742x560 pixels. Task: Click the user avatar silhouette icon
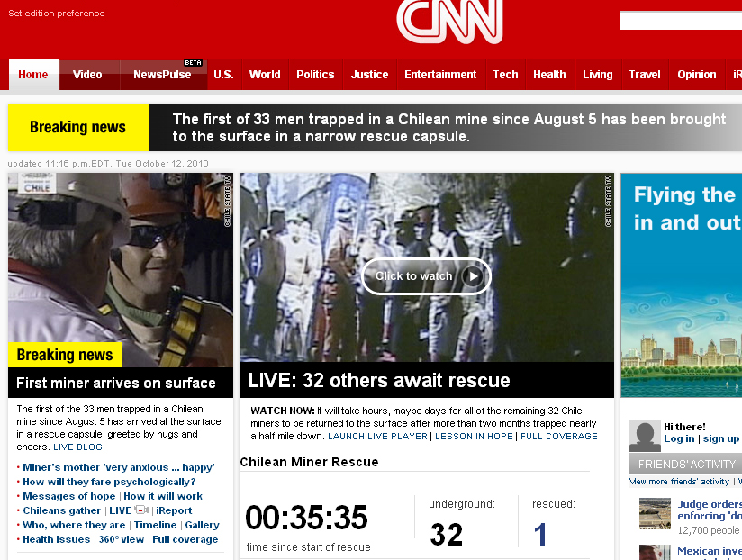coord(645,436)
